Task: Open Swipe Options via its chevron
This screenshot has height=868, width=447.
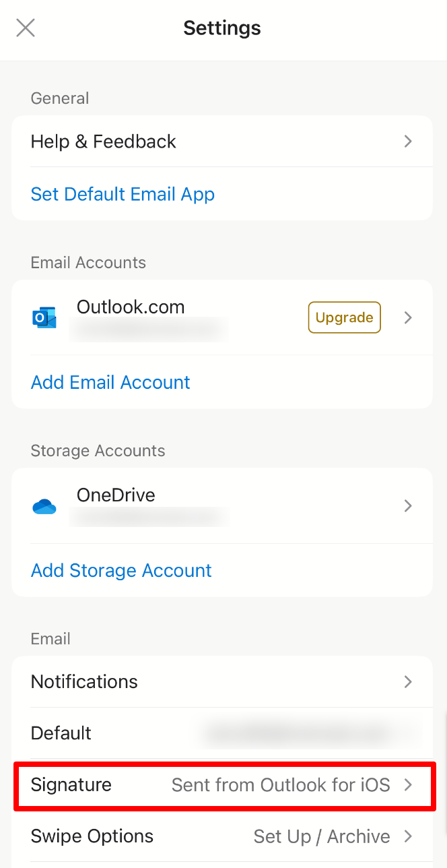Action: click(408, 836)
